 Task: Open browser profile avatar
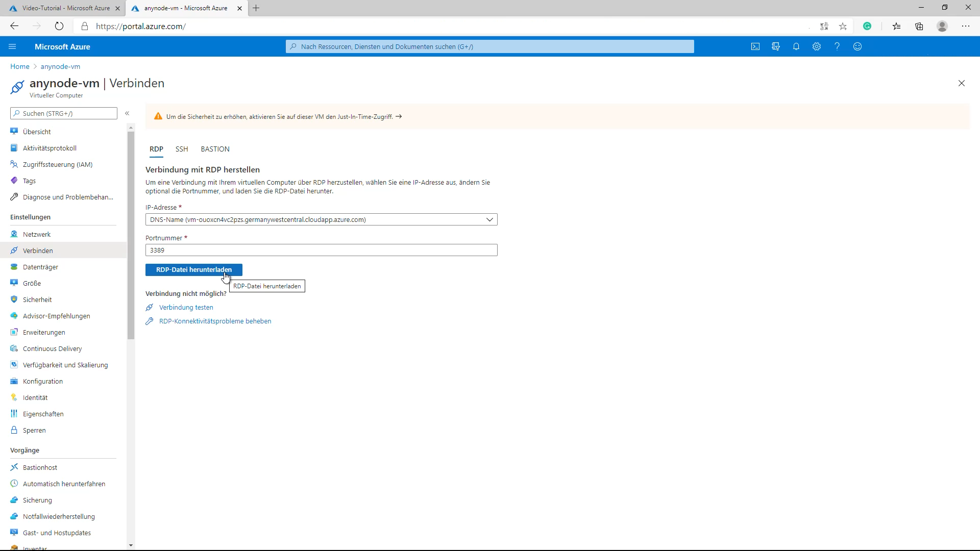942,26
